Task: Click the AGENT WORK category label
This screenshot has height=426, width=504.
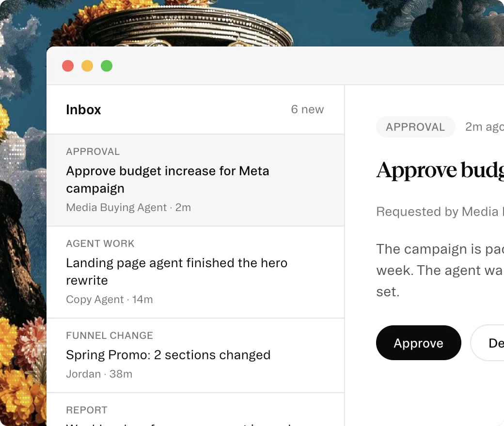Action: [x=100, y=243]
